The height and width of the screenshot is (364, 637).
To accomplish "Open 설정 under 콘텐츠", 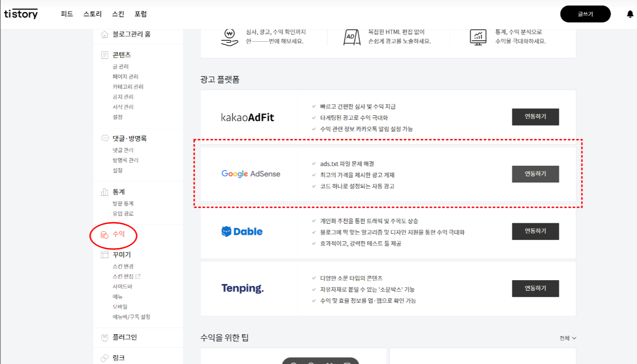I will 117,117.
